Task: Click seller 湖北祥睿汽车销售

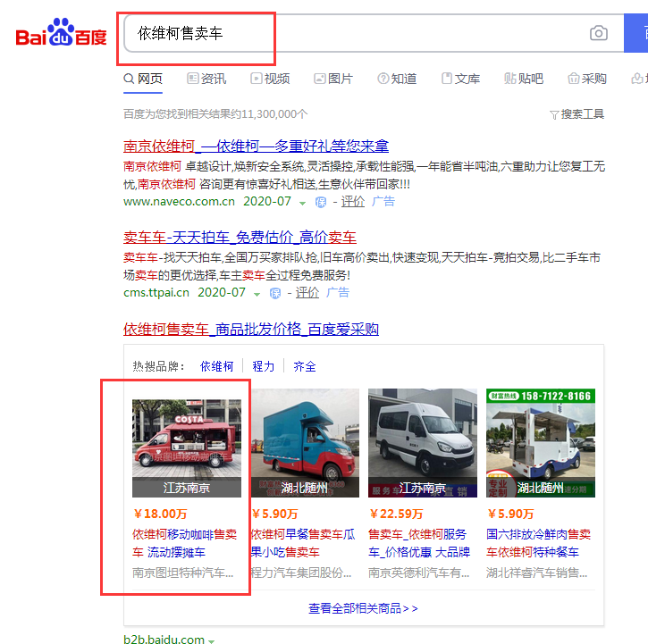Action: [x=537, y=573]
